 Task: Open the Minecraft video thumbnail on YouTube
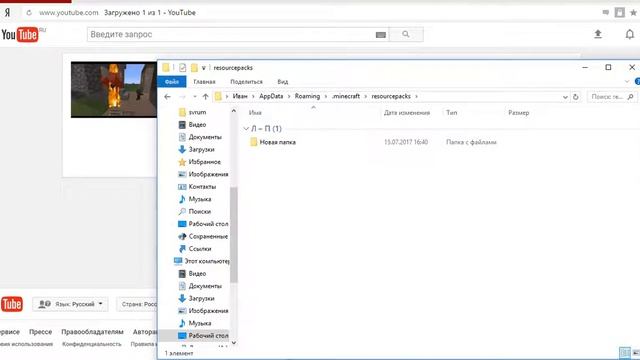pos(114,90)
